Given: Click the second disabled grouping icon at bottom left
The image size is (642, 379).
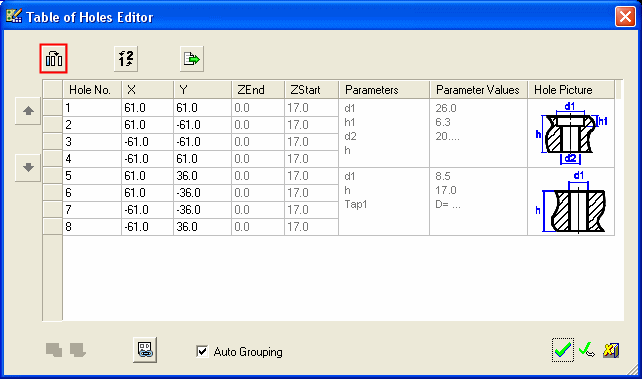Looking at the screenshot, I should pos(78,350).
